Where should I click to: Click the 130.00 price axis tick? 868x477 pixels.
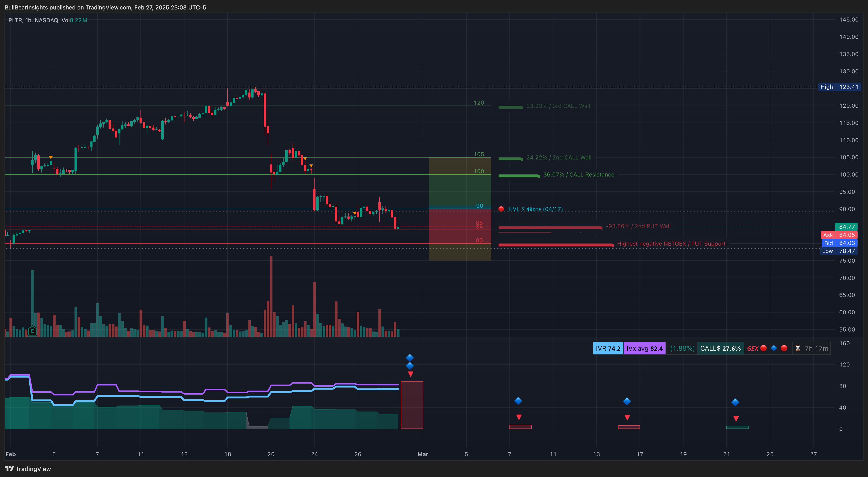coord(849,71)
